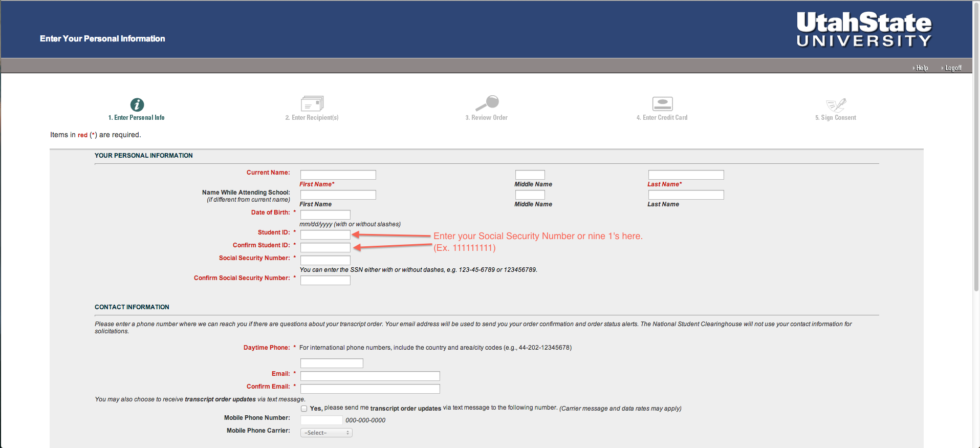
Task: Click the Daytime Phone input field
Action: [332, 363]
